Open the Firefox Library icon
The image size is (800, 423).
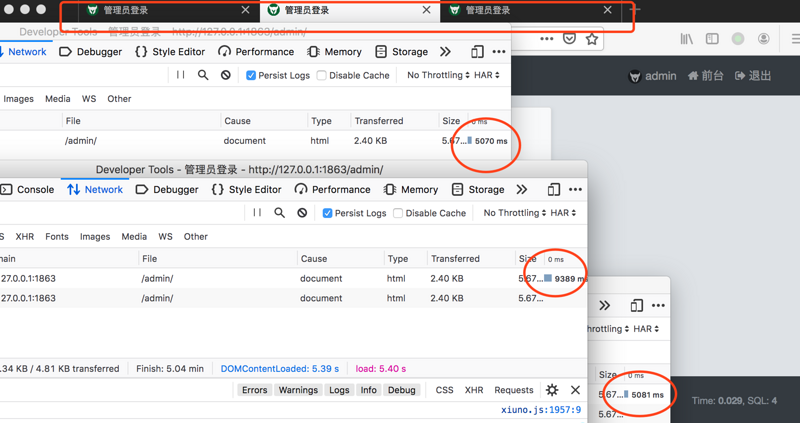[686, 39]
